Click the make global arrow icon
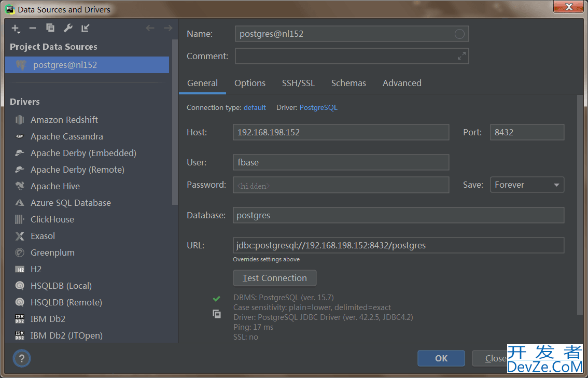The width and height of the screenshot is (588, 378). click(86, 28)
